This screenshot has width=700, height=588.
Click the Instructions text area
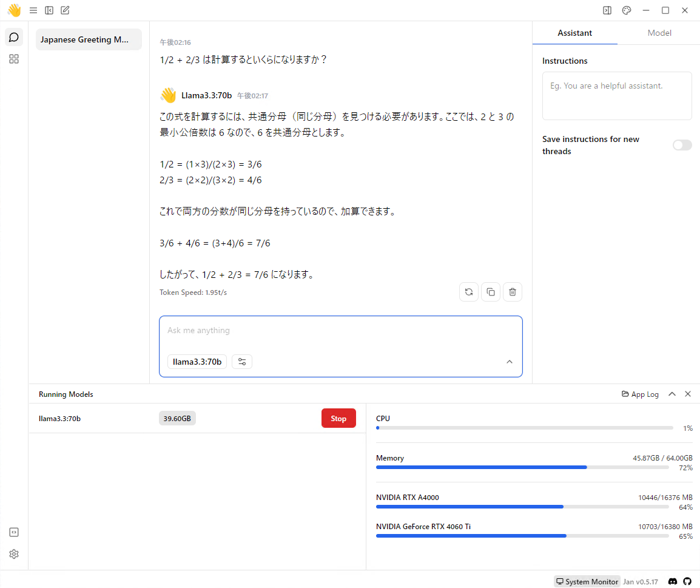click(617, 95)
